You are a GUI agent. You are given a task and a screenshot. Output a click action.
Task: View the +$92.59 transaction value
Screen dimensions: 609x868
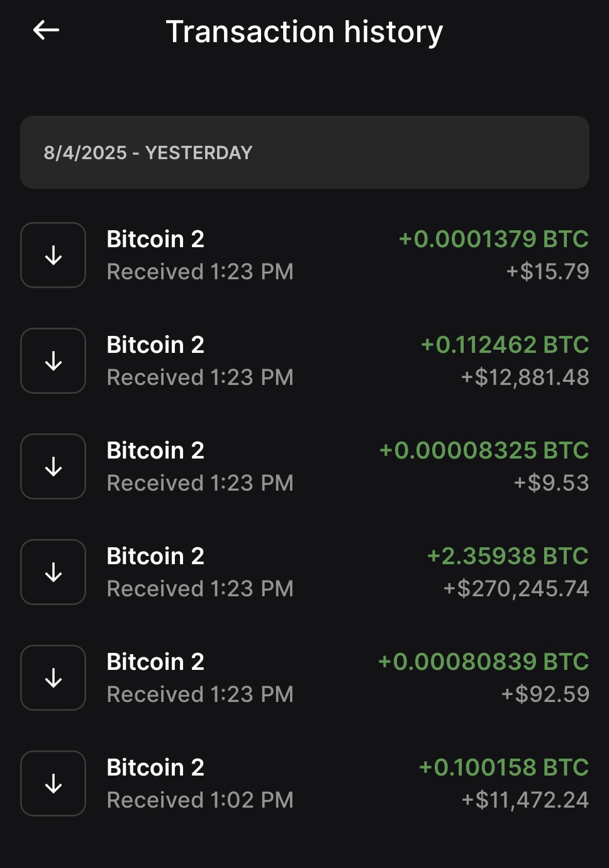click(x=545, y=694)
